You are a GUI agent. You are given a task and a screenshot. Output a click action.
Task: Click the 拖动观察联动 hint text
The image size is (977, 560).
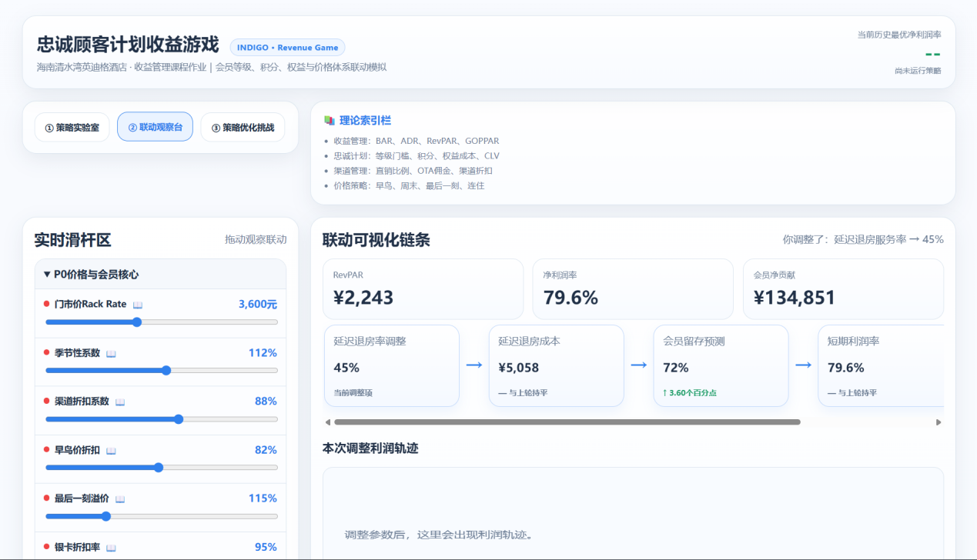click(256, 240)
